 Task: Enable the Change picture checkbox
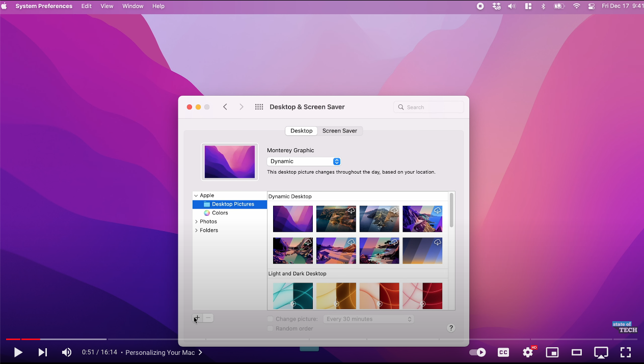click(x=271, y=319)
